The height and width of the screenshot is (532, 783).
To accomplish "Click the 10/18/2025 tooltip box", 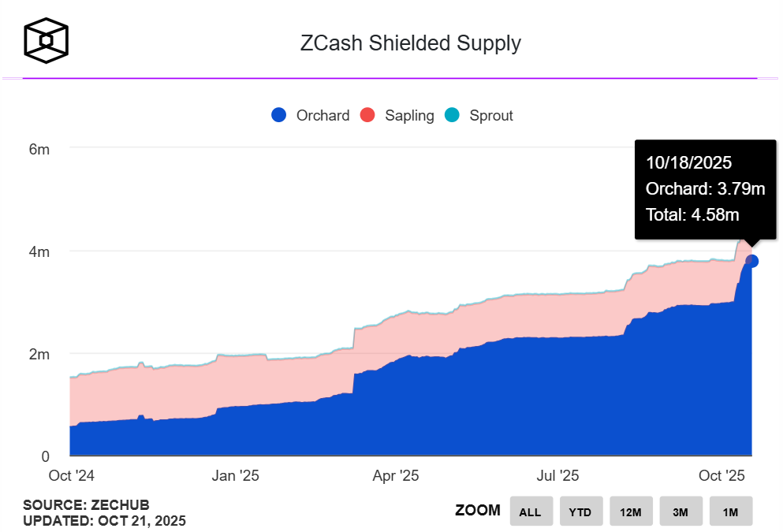I will pyautogui.click(x=705, y=189).
